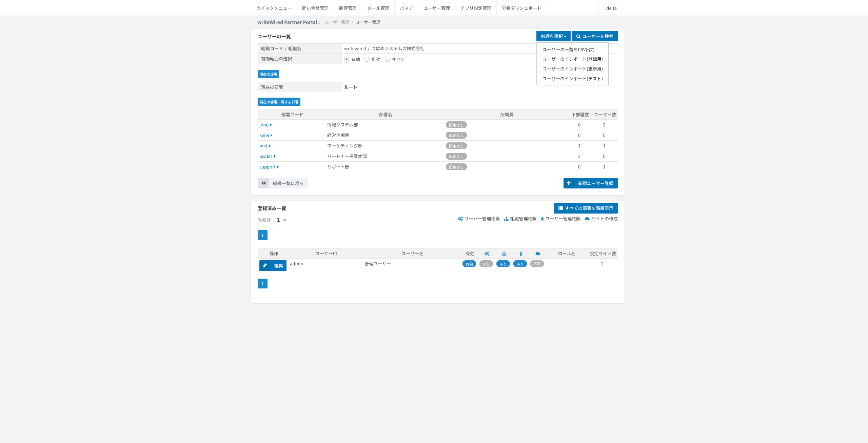Open the クイックメニュー nav item

274,8
